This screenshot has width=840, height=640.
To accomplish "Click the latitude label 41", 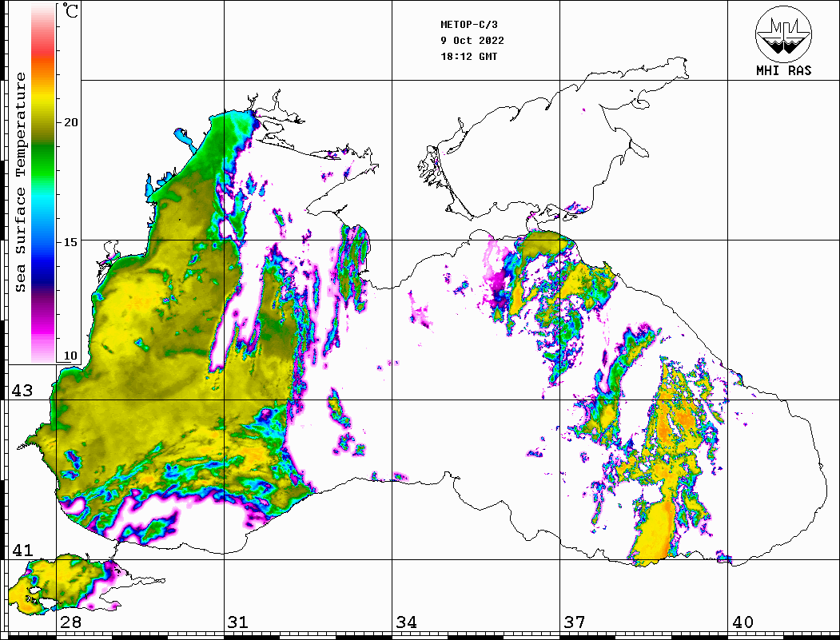I will (x=22, y=551).
